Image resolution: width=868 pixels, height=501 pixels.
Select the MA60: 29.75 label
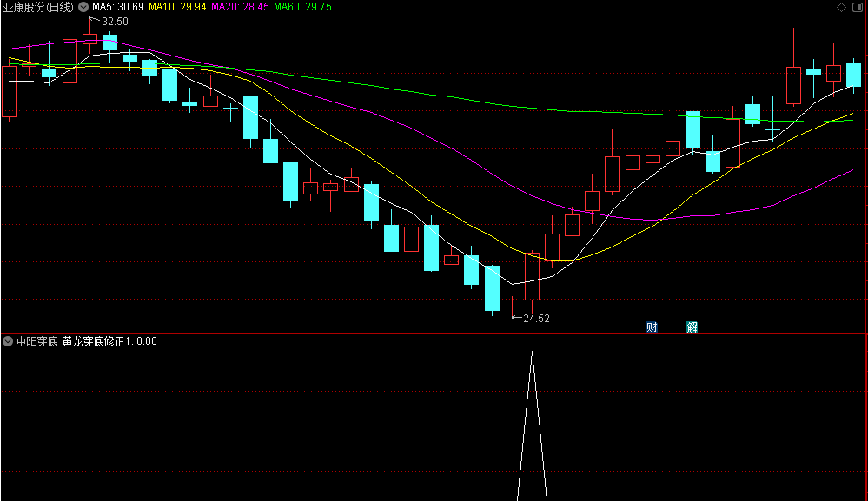303,7
